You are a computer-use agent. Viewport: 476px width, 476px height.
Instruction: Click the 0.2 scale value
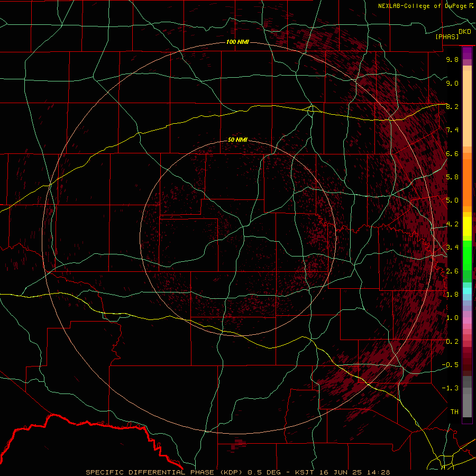point(452,341)
